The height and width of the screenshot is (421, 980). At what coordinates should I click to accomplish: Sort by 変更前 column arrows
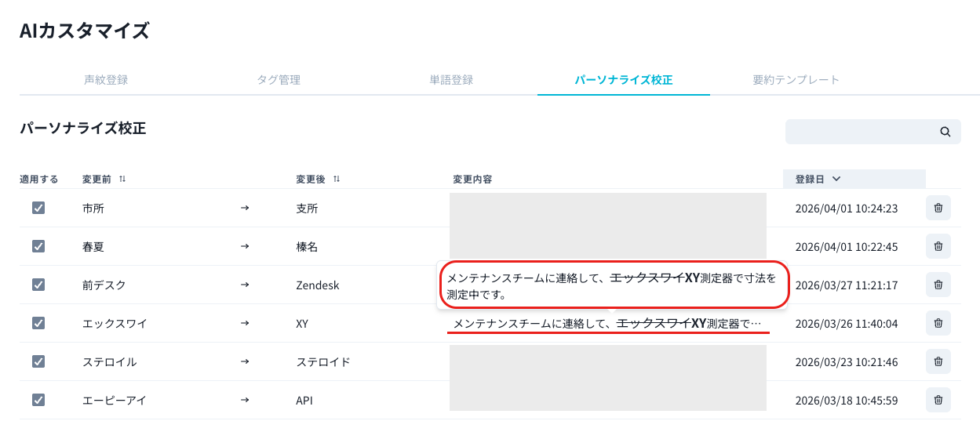pos(122,179)
